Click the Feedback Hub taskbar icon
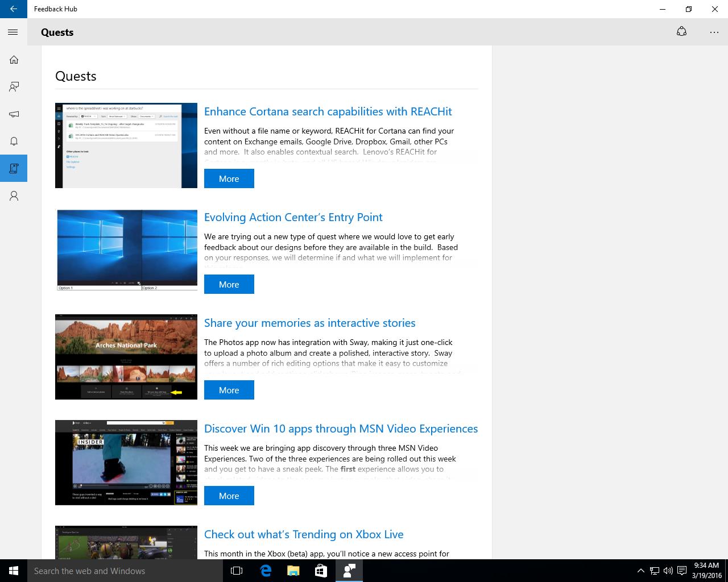This screenshot has height=582, width=728. point(349,571)
